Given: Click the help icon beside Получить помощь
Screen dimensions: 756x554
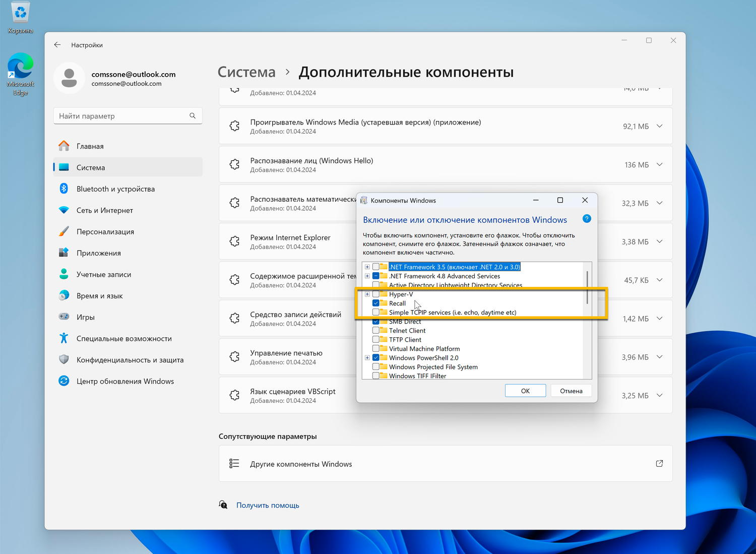Looking at the screenshot, I should point(223,505).
